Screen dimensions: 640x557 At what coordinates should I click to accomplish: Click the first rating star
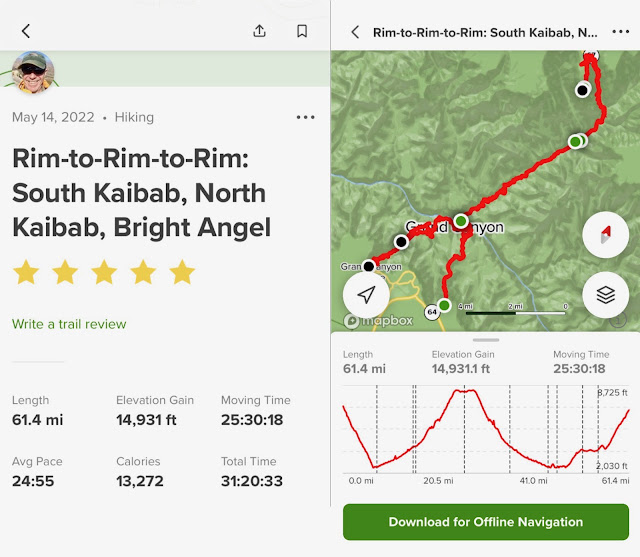pos(26,272)
